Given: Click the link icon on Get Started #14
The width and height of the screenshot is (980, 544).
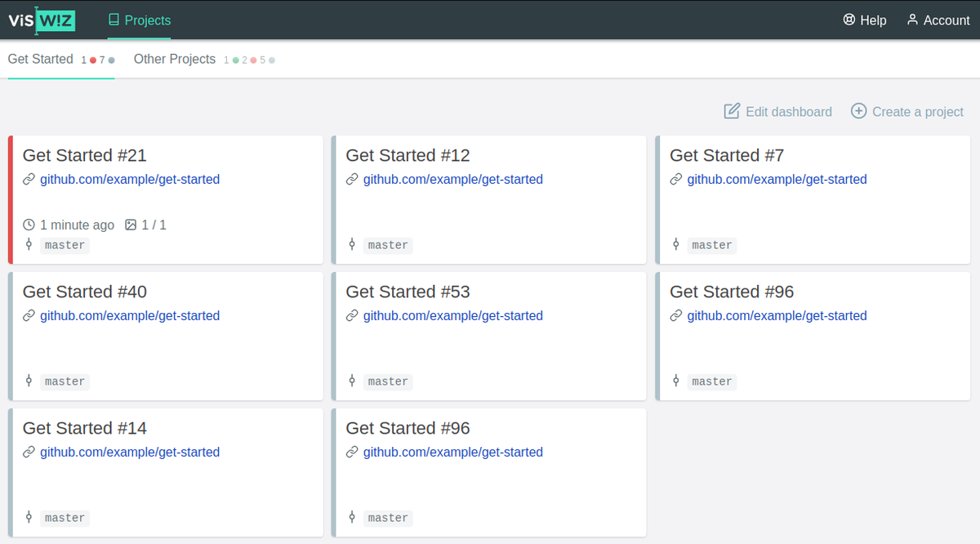Looking at the screenshot, I should tap(29, 453).
